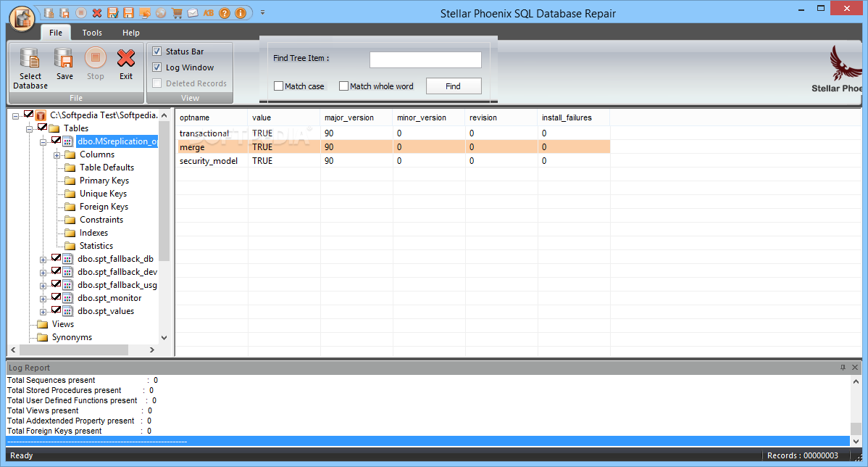This screenshot has width=868, height=467.
Task: Click the orange info about icon
Action: 241,13
